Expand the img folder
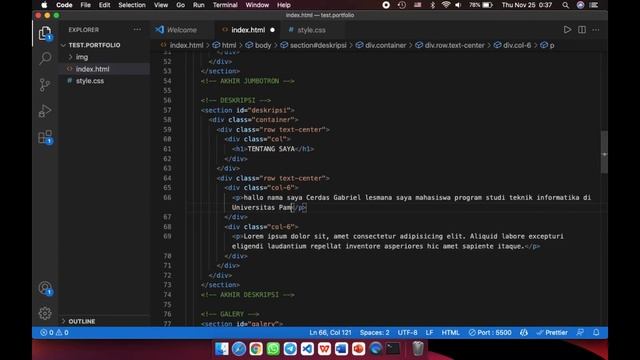This screenshot has width=640, height=360. point(82,57)
